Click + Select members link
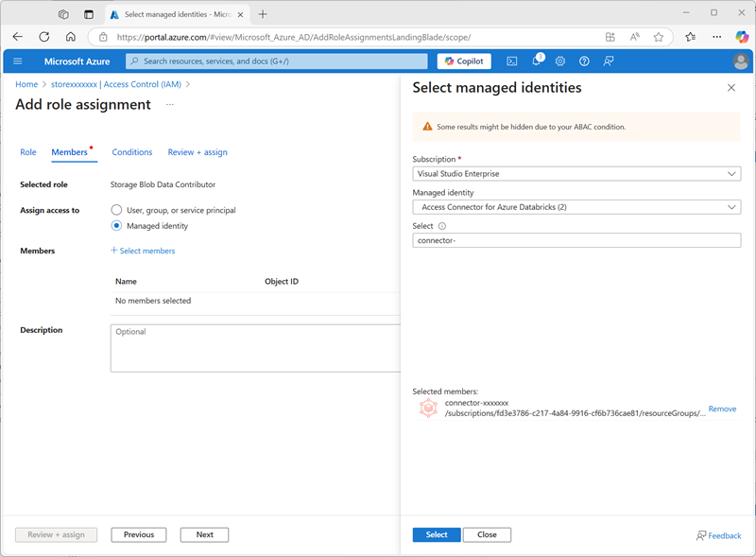The width and height of the screenshot is (756, 557). point(144,251)
